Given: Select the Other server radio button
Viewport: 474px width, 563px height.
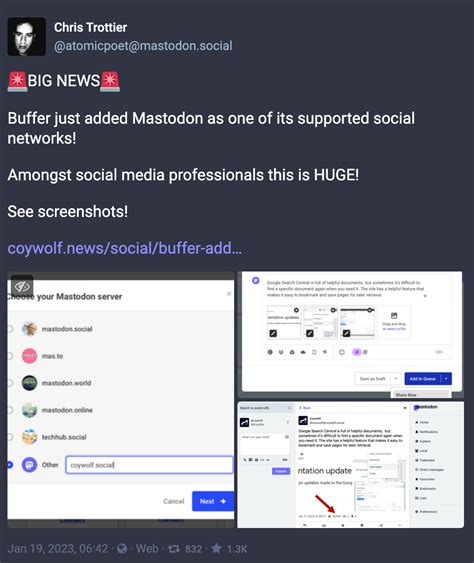Looking at the screenshot, I should (10, 465).
